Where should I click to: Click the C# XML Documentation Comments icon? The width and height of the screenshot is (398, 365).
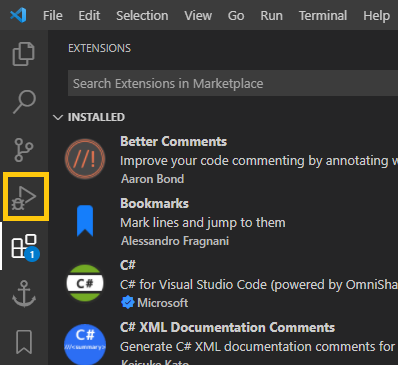(x=85, y=344)
